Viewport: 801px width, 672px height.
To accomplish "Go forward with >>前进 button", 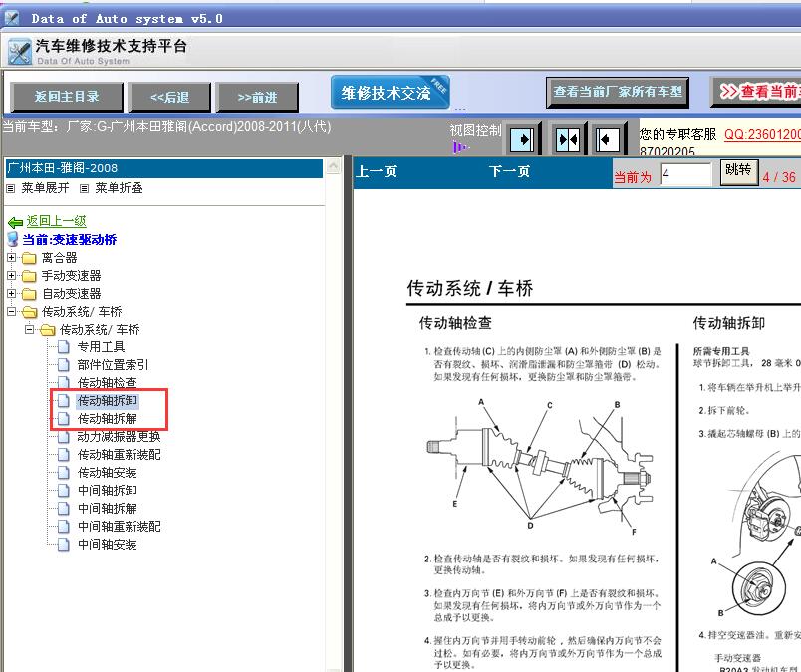I will [257, 97].
